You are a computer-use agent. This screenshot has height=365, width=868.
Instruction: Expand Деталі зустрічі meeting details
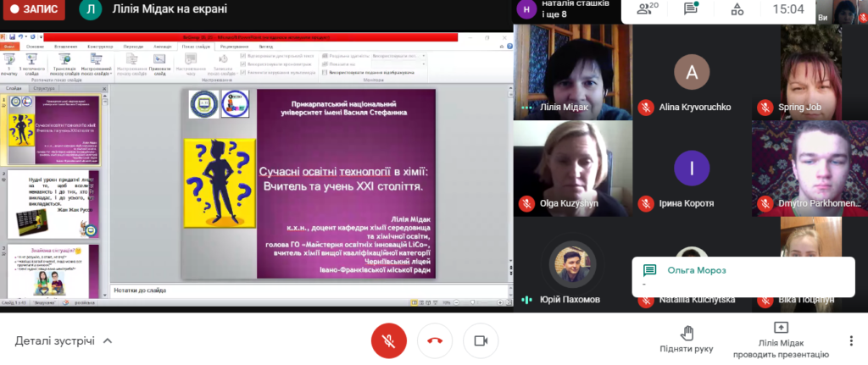63,340
